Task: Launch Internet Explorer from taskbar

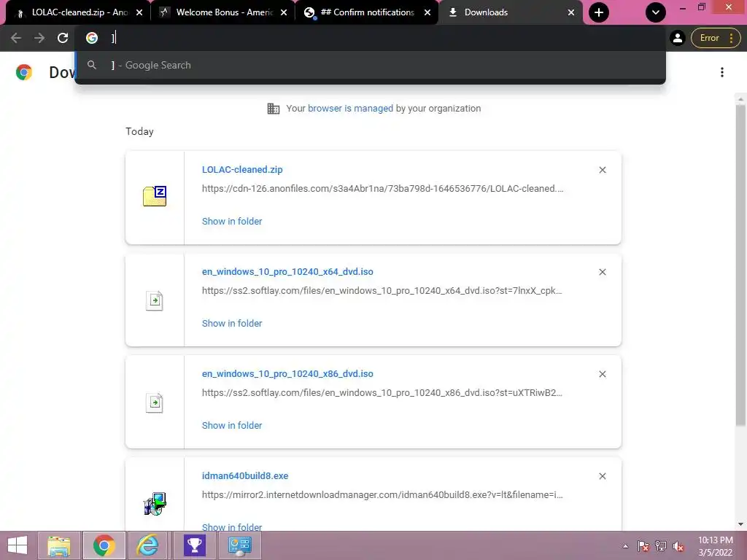Action: [x=148, y=545]
